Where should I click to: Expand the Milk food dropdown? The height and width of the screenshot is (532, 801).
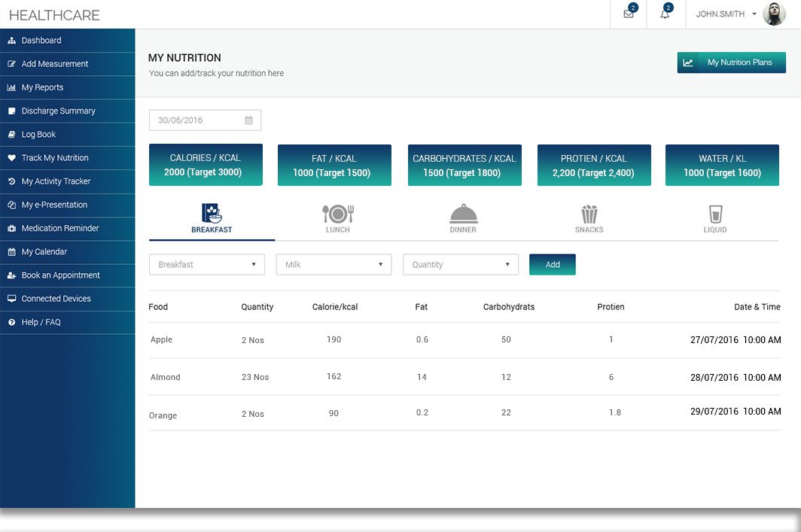point(334,264)
